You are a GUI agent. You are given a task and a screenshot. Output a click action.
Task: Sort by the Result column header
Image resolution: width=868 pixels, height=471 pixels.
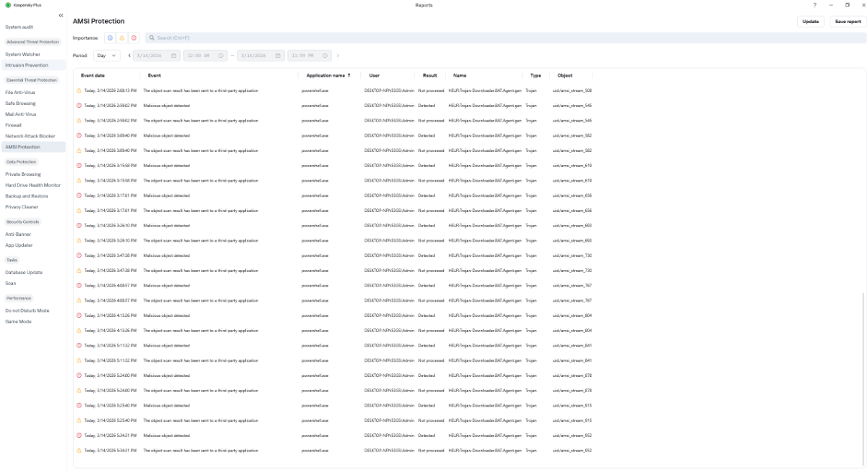(x=430, y=75)
